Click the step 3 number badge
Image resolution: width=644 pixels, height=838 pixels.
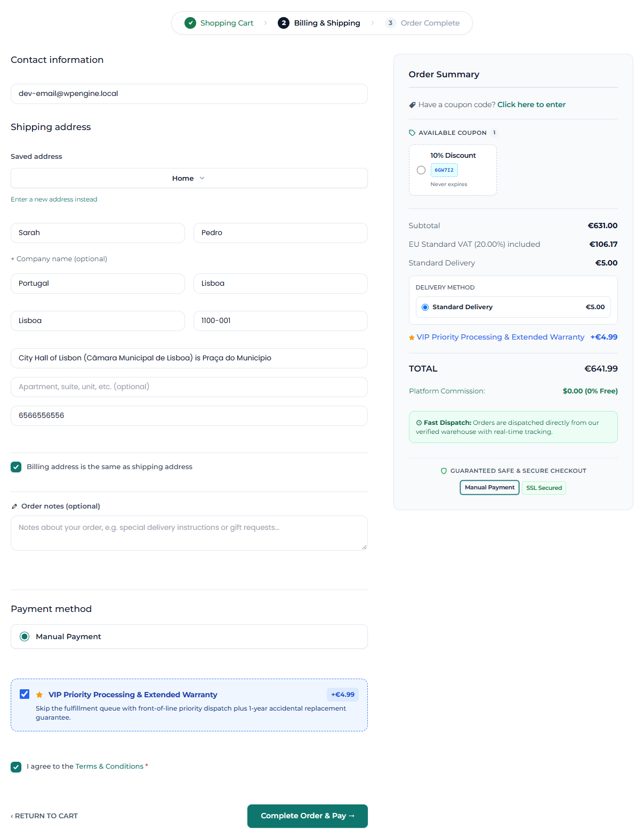390,23
